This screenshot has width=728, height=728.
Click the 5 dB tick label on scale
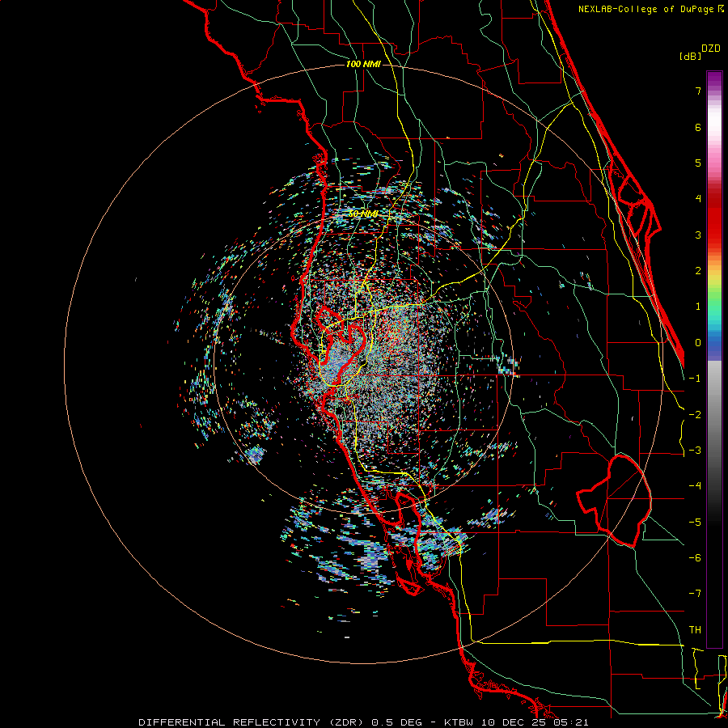698,163
